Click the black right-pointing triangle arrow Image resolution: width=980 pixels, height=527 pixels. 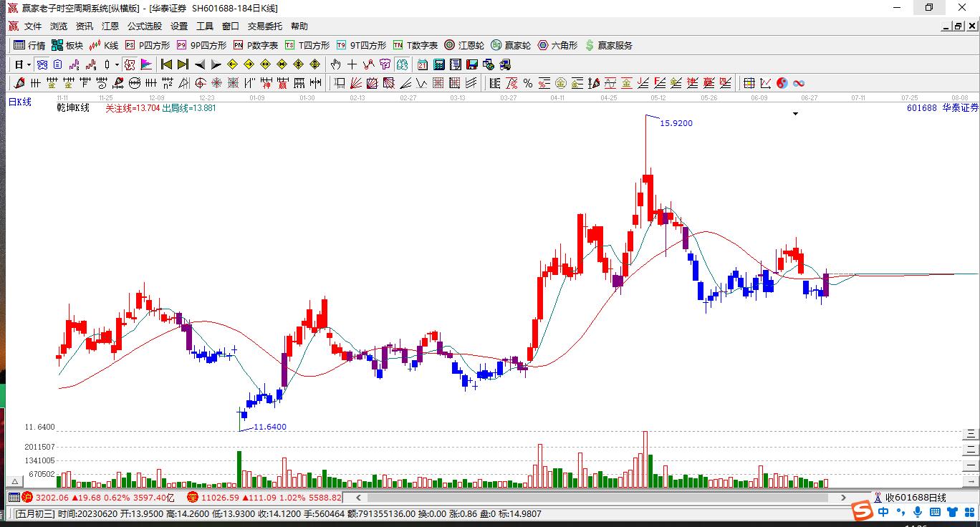(216, 64)
